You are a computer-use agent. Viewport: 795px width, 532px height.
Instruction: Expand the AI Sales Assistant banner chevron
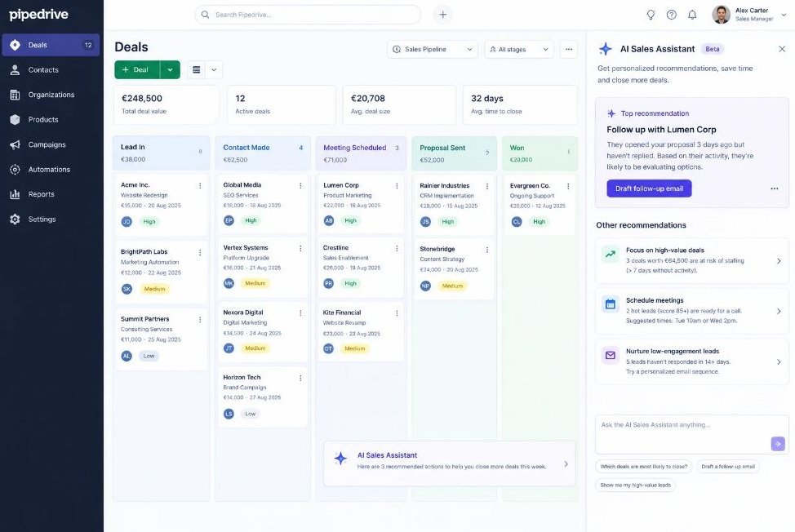pos(566,463)
